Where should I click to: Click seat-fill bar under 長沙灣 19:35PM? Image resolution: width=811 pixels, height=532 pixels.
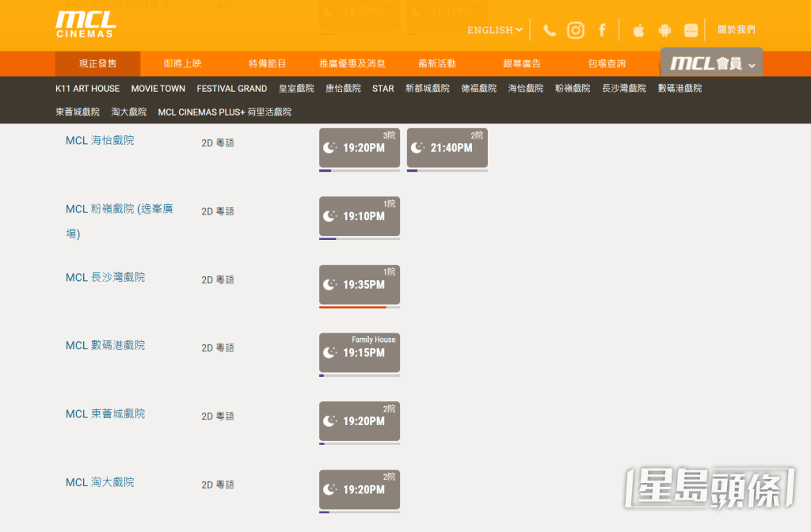[360, 307]
